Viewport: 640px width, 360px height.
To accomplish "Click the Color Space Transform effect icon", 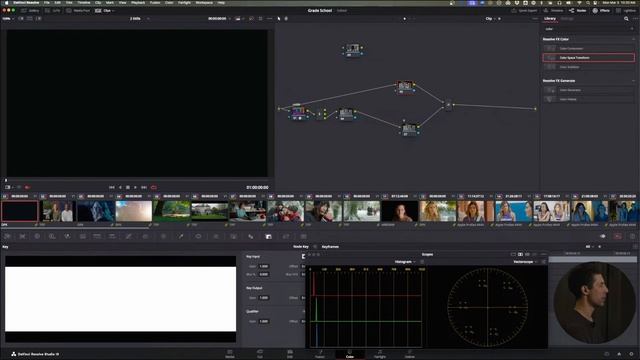I will click(551, 58).
